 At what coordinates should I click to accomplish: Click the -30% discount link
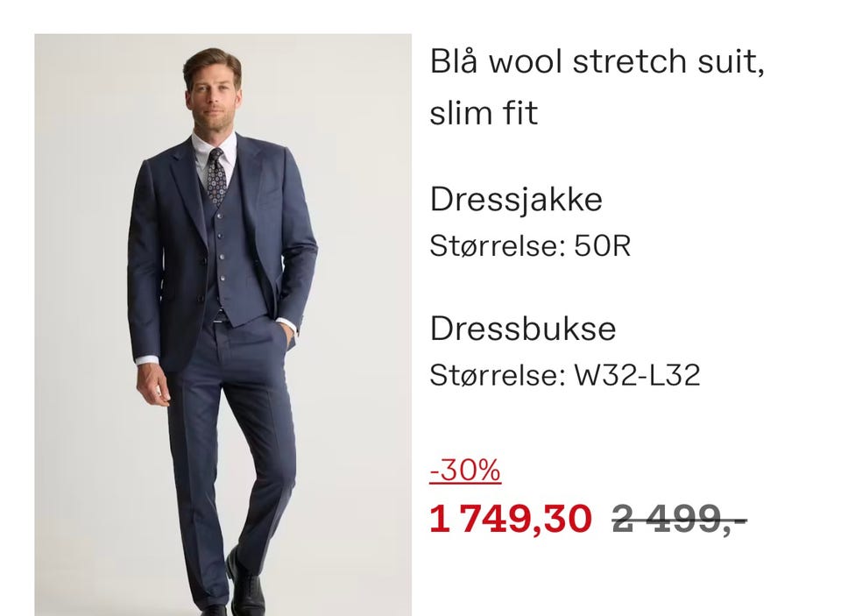465,470
